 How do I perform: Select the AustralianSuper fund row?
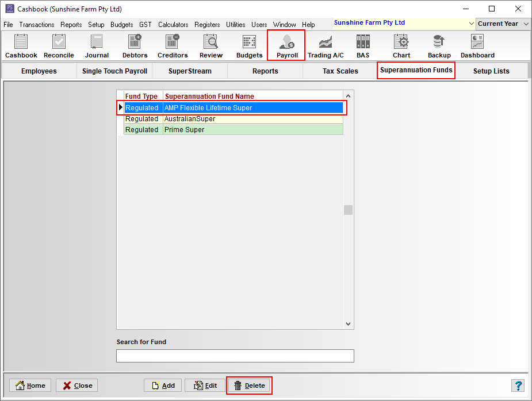coord(234,119)
